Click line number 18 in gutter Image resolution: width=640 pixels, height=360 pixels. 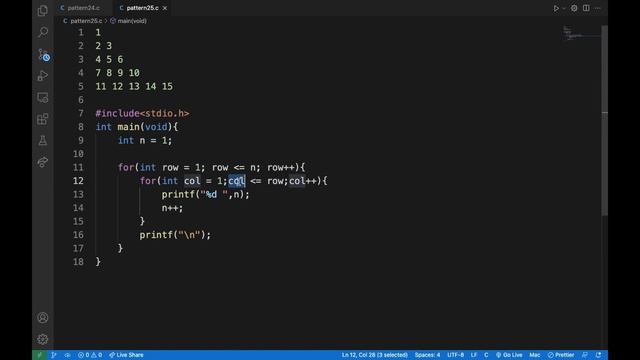[x=78, y=262]
